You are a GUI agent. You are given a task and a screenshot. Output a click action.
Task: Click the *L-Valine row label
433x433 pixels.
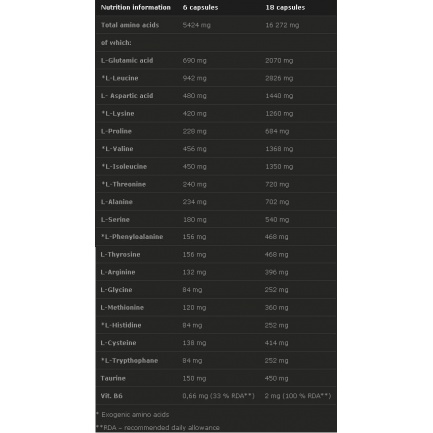[117, 149]
